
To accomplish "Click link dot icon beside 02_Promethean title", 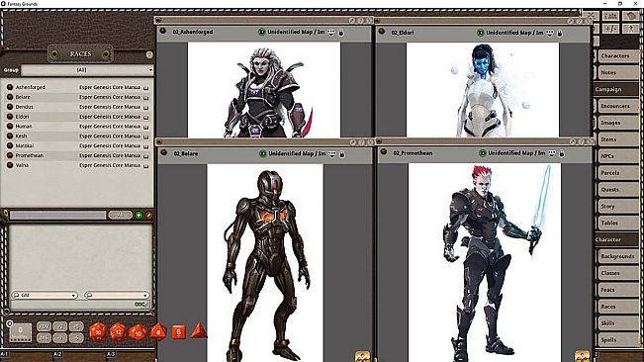I will coord(384,152).
